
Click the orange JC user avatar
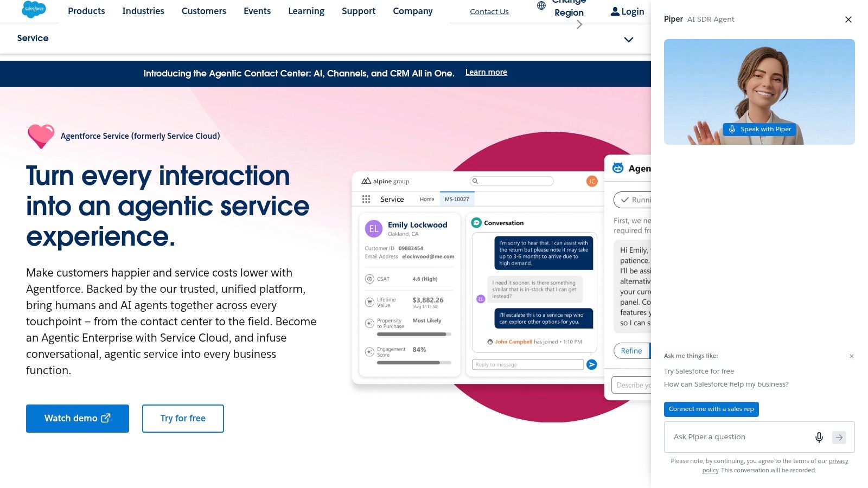[592, 181]
